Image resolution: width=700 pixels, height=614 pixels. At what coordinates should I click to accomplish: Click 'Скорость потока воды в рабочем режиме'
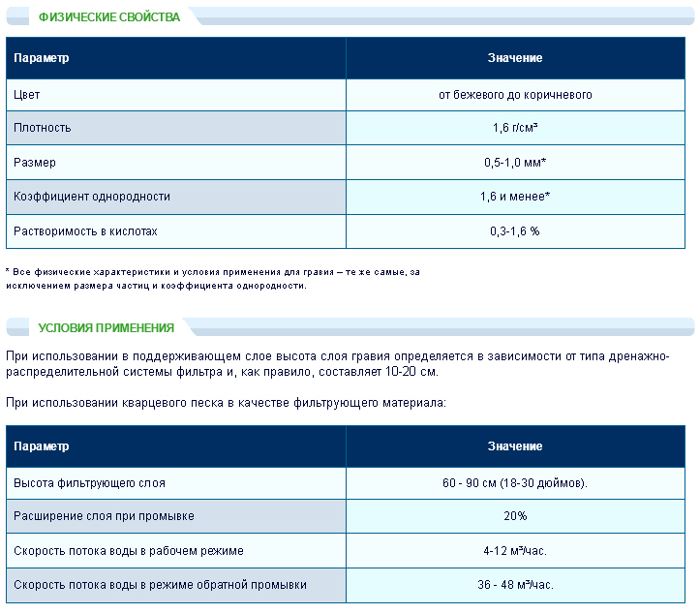[129, 551]
